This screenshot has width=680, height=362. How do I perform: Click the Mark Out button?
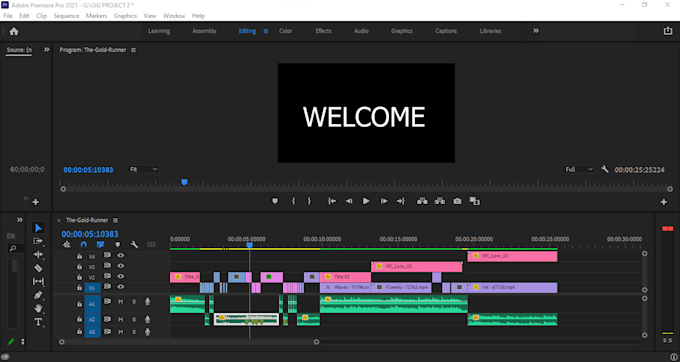point(309,201)
